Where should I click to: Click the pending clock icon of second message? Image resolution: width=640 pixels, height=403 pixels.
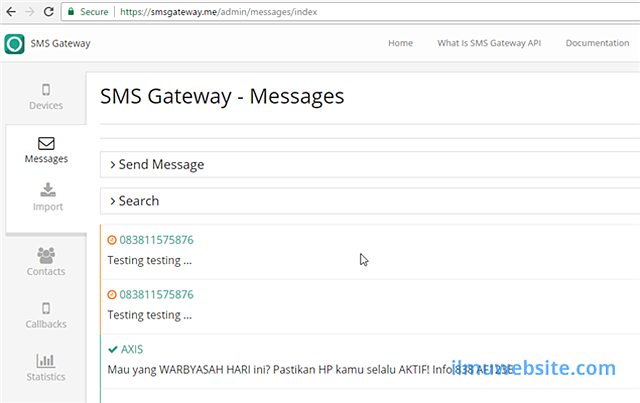(112, 295)
